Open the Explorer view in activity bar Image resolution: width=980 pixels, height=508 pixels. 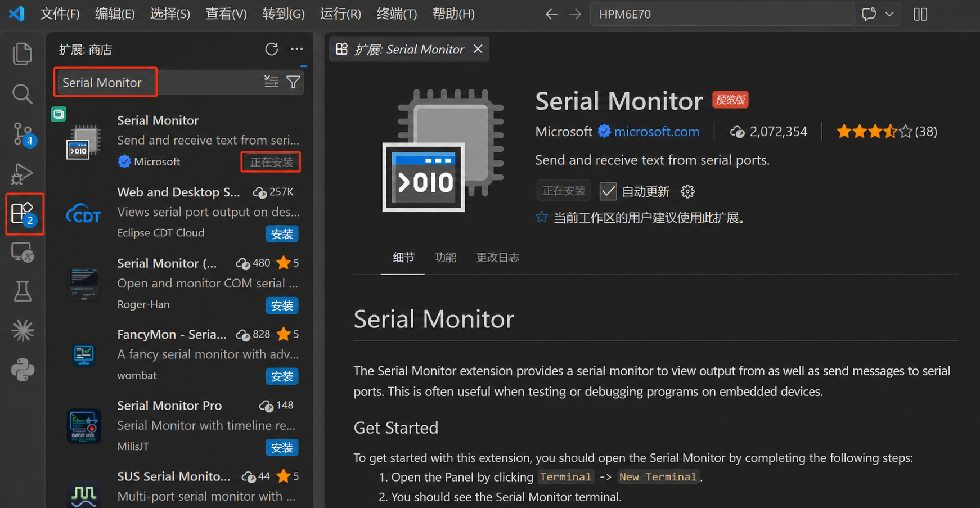(23, 54)
